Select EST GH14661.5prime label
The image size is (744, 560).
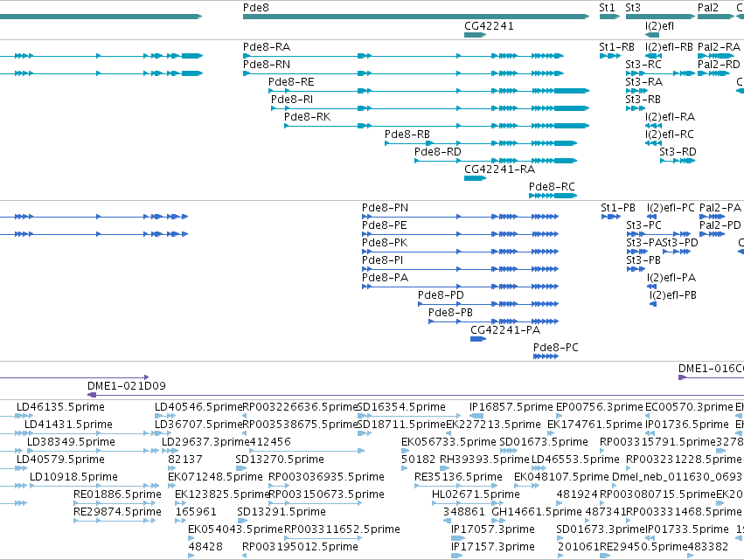click(x=537, y=513)
